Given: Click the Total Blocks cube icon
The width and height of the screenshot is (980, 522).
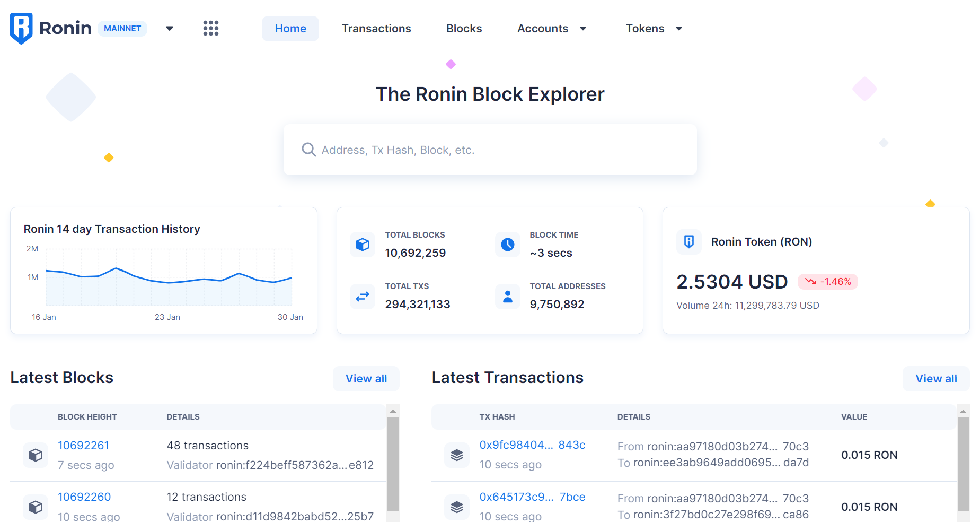Looking at the screenshot, I should [x=363, y=245].
